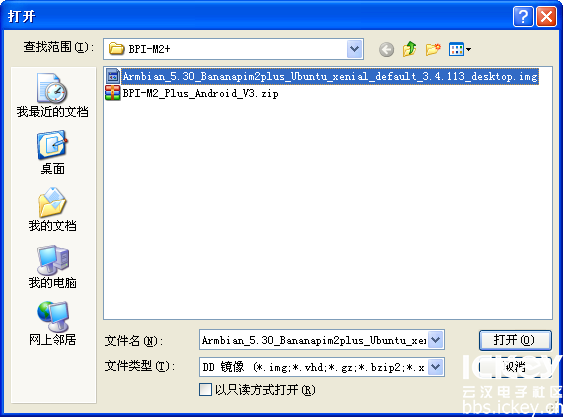This screenshot has width=563, height=417.
Task: Open the view menu icon
Action: tap(460, 49)
